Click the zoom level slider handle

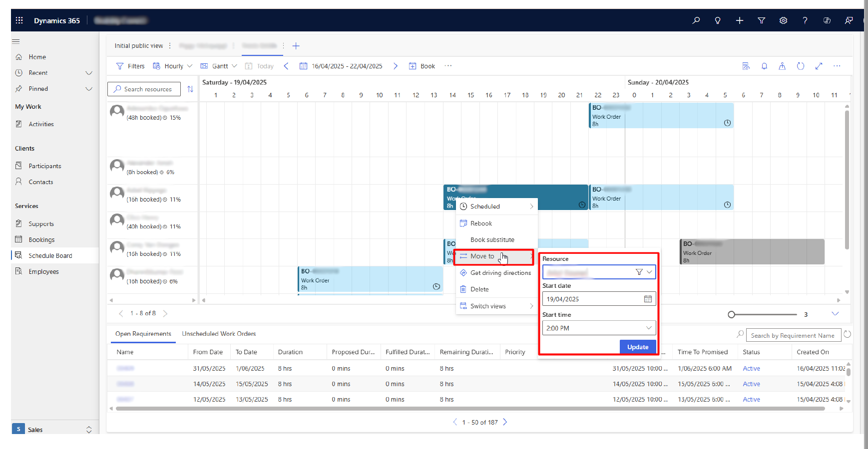(731, 314)
